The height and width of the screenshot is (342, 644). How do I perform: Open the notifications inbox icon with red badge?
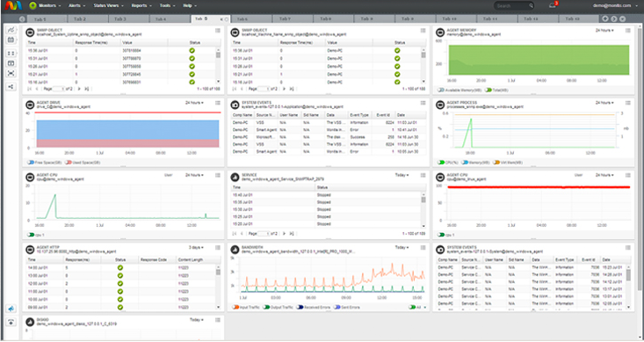[553, 5]
